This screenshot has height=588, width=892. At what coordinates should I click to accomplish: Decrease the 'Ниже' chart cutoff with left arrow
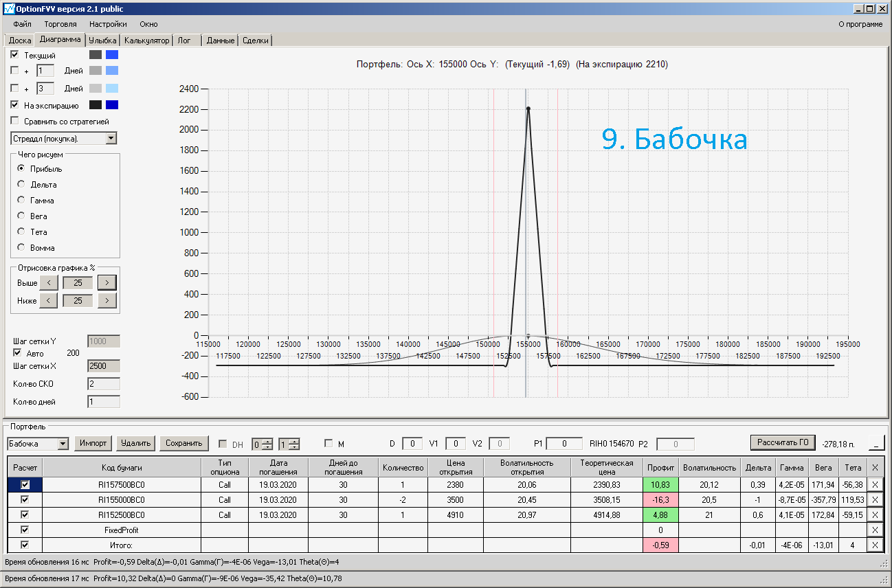pos(48,300)
